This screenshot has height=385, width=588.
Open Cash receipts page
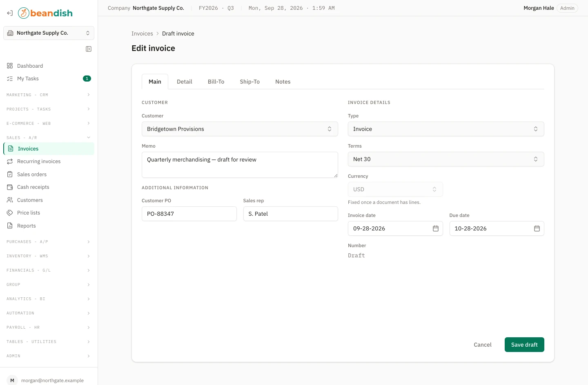tap(49, 187)
